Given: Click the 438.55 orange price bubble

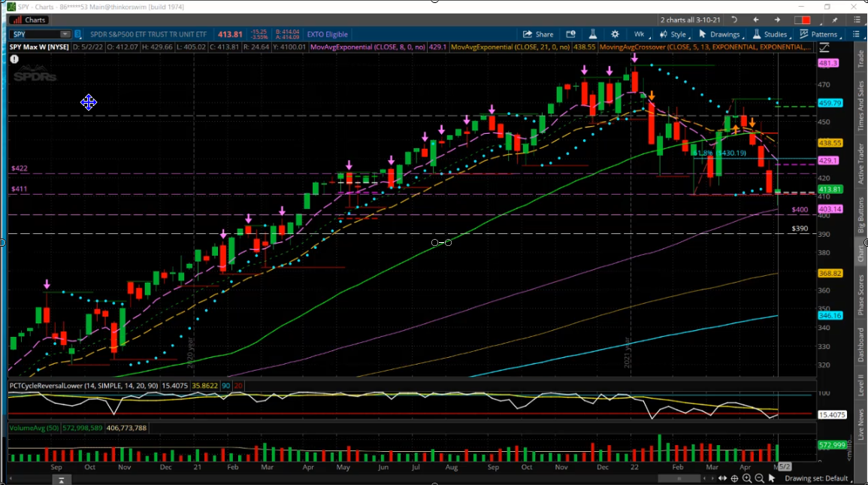Looking at the screenshot, I should click(830, 143).
